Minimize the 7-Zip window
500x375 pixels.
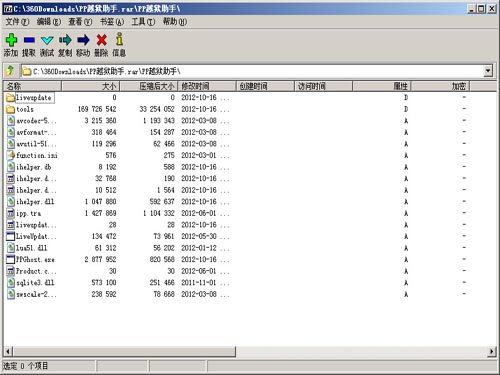tap(471, 9)
